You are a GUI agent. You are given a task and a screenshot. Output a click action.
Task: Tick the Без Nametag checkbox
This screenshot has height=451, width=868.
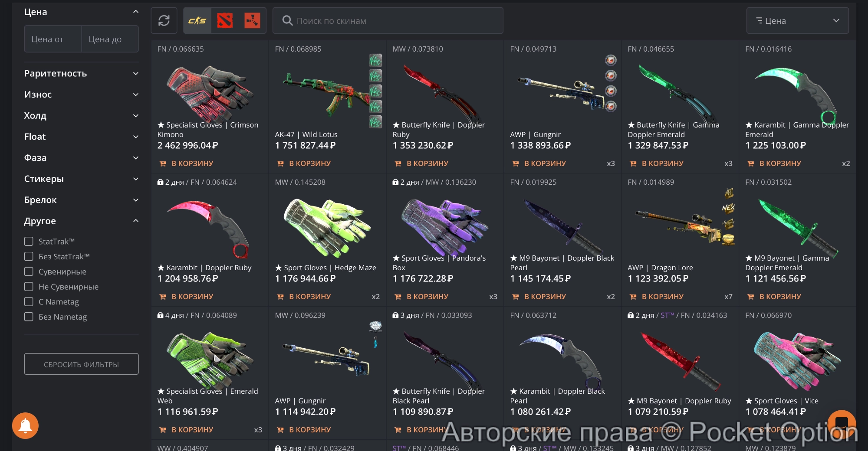click(29, 317)
